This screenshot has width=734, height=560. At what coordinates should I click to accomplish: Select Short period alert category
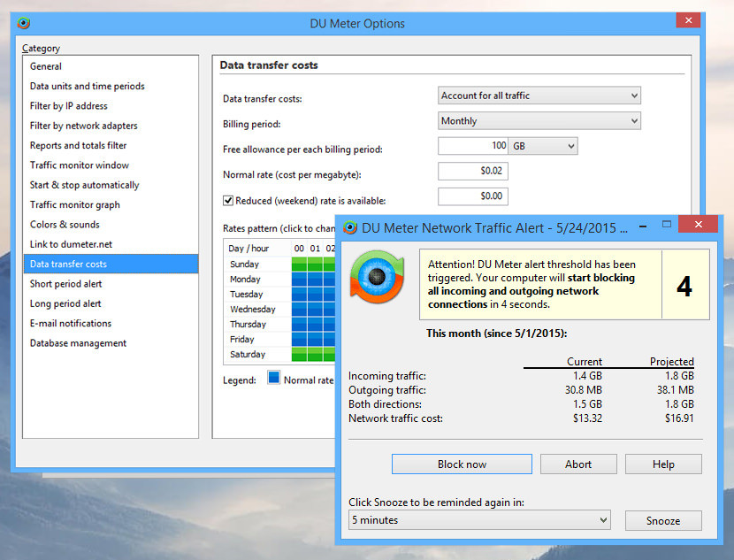coord(111,284)
